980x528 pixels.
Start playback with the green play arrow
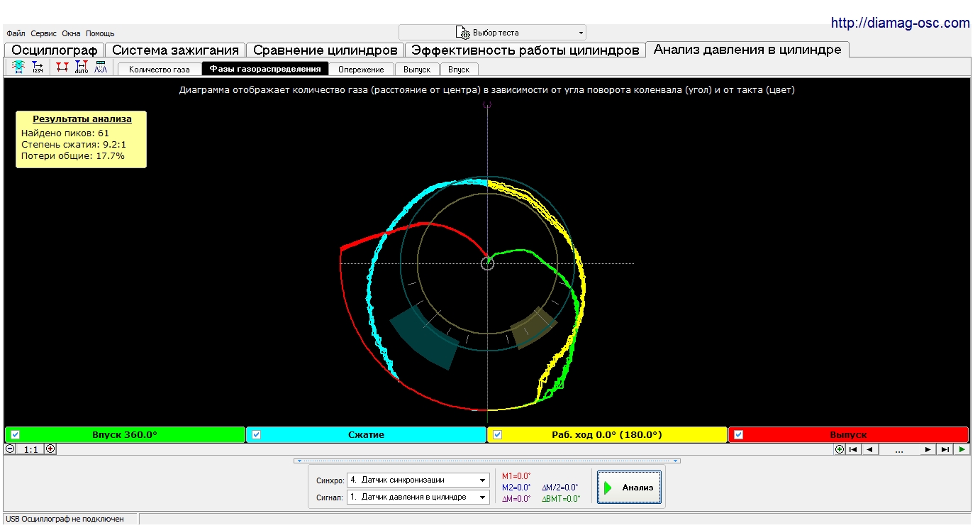962,449
